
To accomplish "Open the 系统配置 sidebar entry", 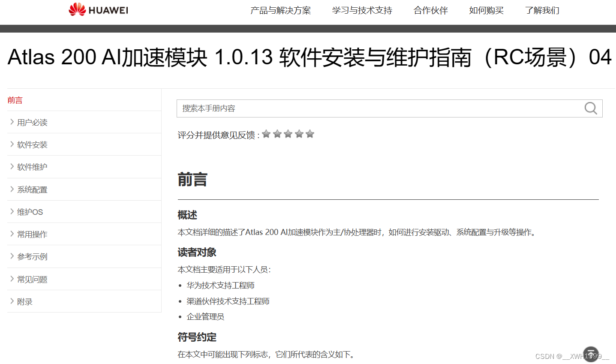I will pos(32,190).
